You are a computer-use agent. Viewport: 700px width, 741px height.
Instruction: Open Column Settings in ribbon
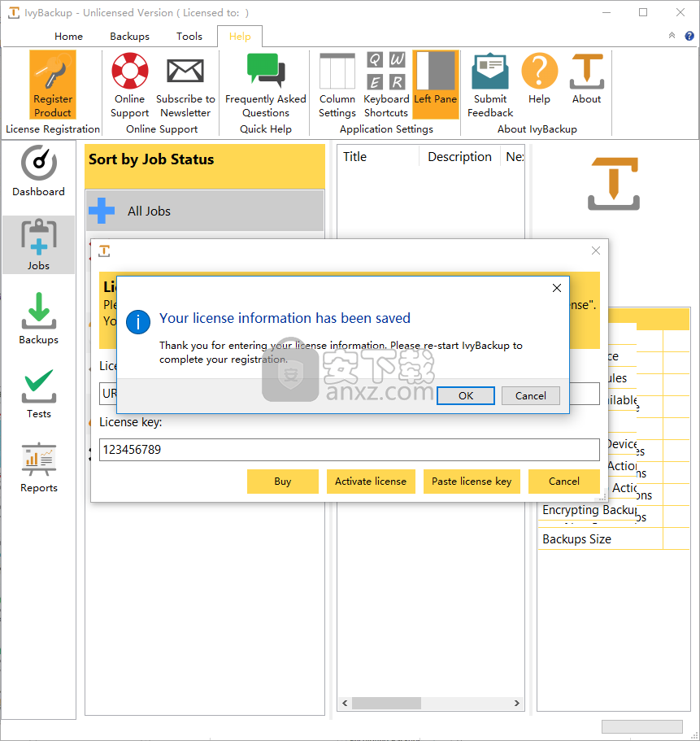(x=337, y=84)
